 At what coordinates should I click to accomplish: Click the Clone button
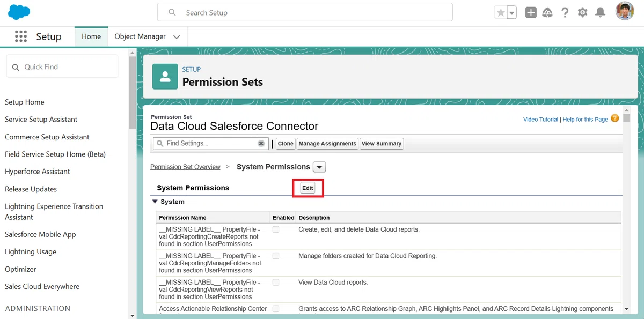click(286, 144)
